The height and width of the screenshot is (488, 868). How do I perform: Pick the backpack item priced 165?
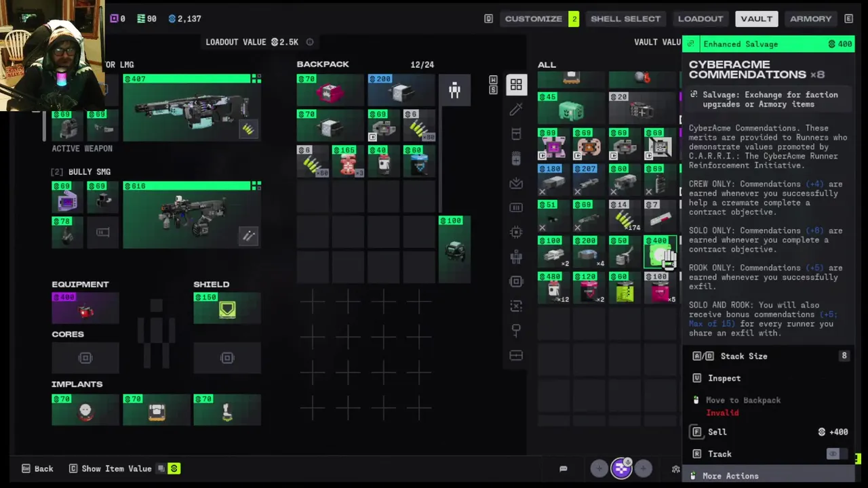coord(348,161)
